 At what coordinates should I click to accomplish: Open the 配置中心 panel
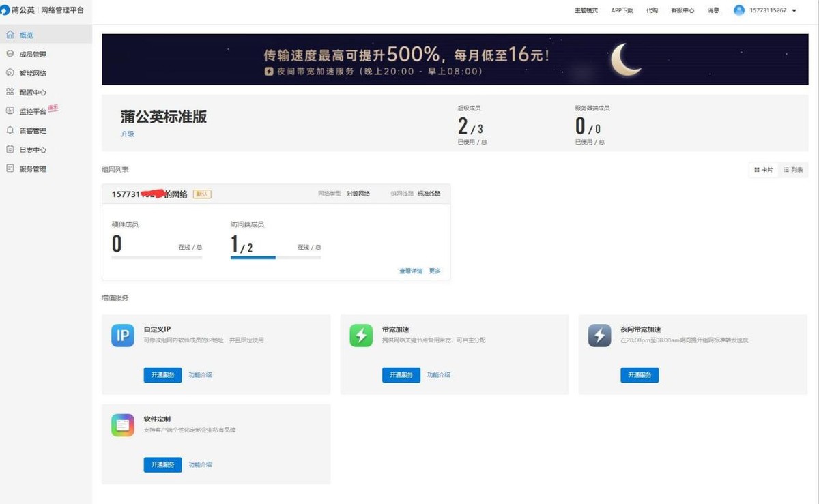[x=31, y=91]
